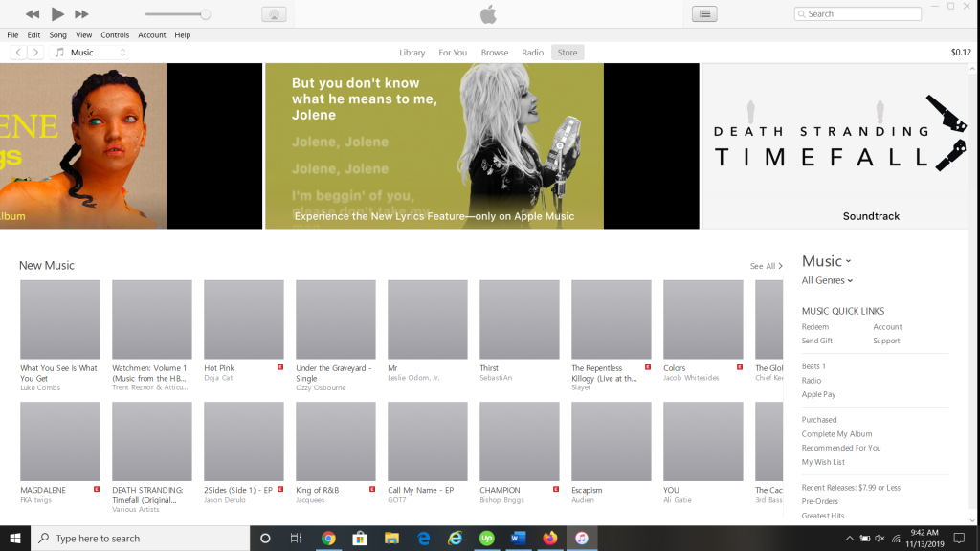Adjust the volume slider knob
The height and width of the screenshot is (551, 980).
click(x=205, y=14)
